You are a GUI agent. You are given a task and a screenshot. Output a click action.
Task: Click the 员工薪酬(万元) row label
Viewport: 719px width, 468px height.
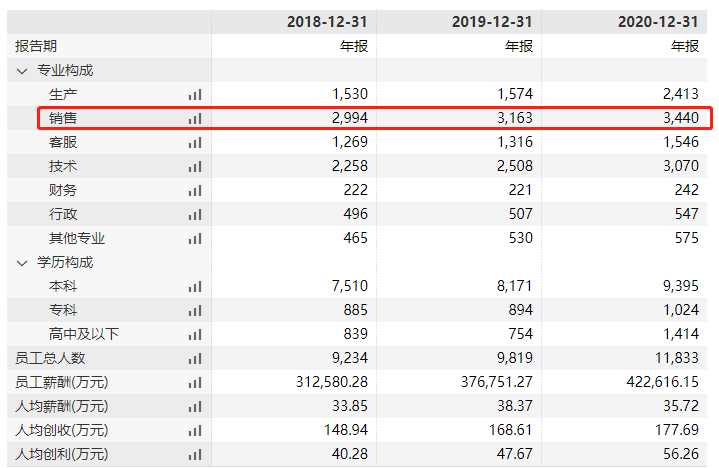click(61, 382)
